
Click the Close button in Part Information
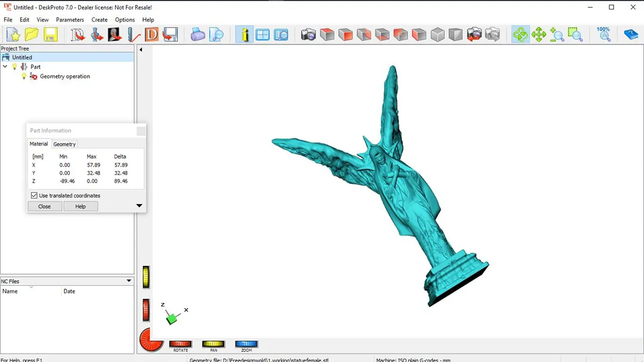[44, 206]
